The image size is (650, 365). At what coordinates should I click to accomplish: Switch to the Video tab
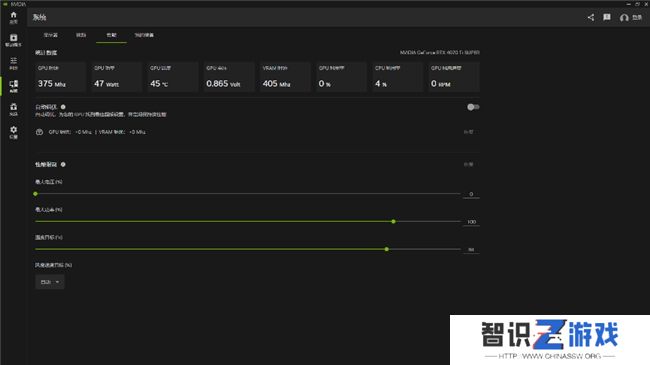click(81, 35)
